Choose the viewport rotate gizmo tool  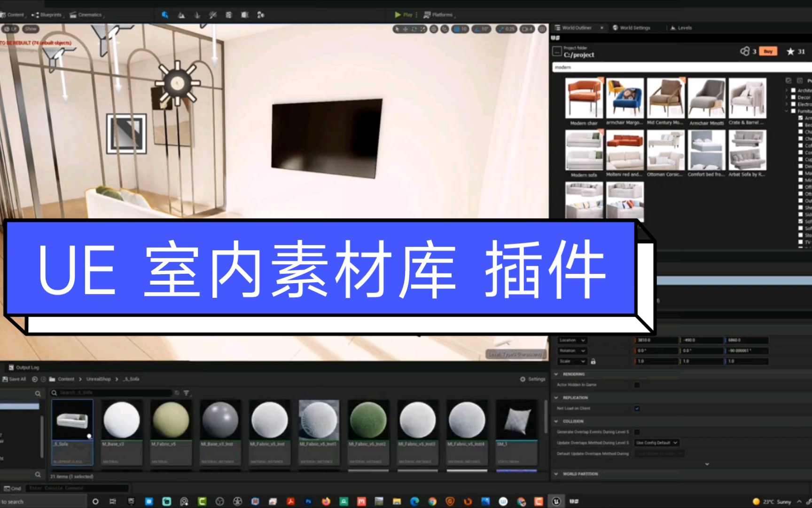[414, 29]
